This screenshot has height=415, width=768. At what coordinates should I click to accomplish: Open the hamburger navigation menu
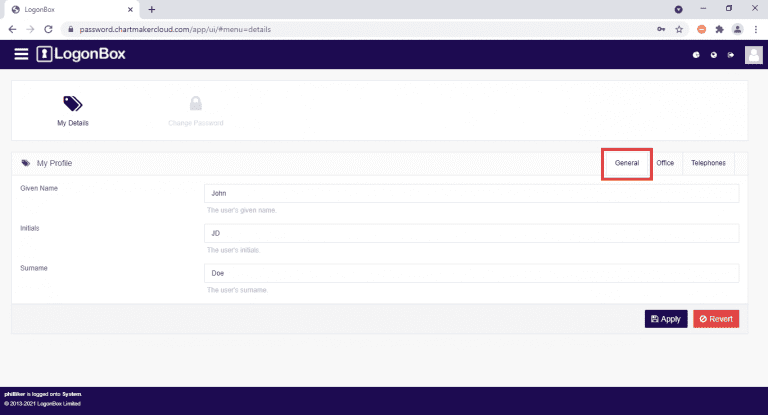21,54
